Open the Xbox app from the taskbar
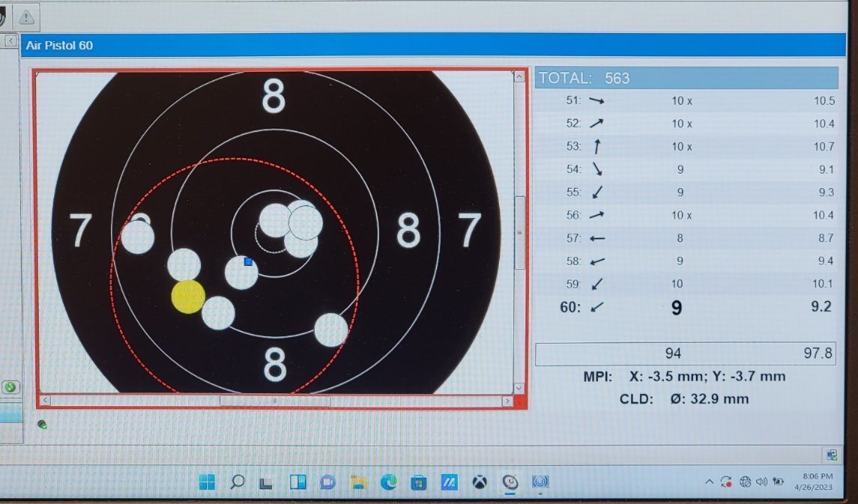The height and width of the screenshot is (504, 858). 480,482
